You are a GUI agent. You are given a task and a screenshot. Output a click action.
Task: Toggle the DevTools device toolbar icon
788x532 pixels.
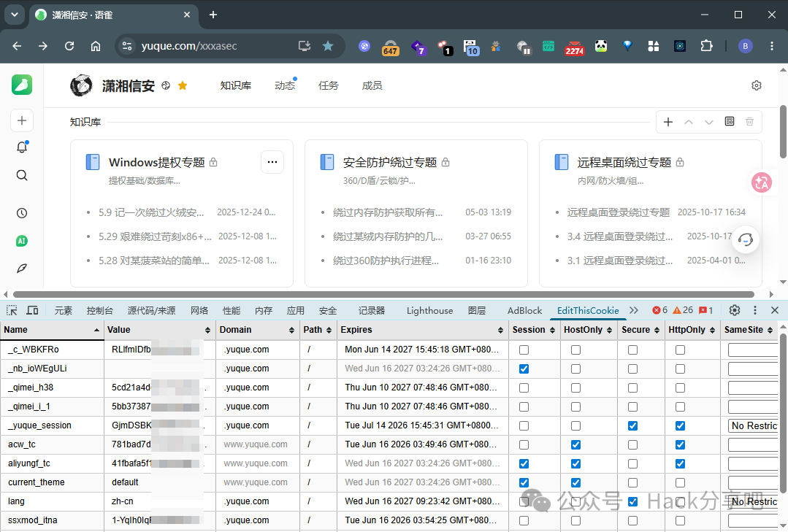tap(32, 310)
